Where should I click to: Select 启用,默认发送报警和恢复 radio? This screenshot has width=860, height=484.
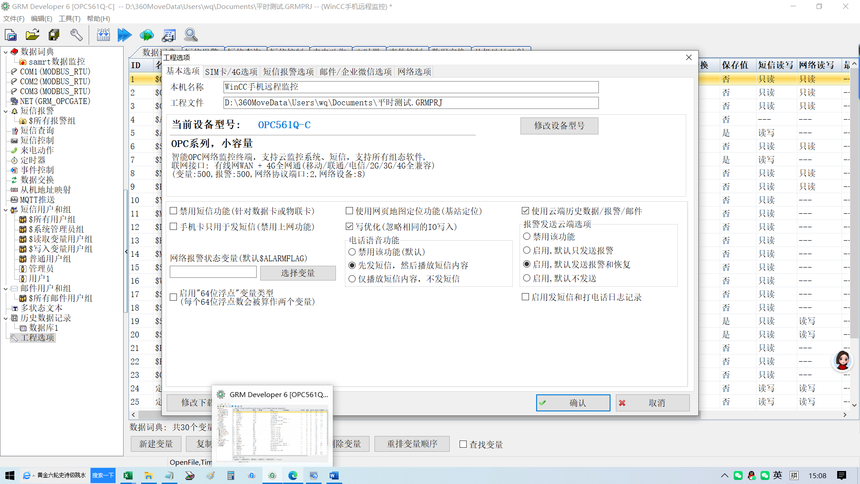[x=527, y=264]
